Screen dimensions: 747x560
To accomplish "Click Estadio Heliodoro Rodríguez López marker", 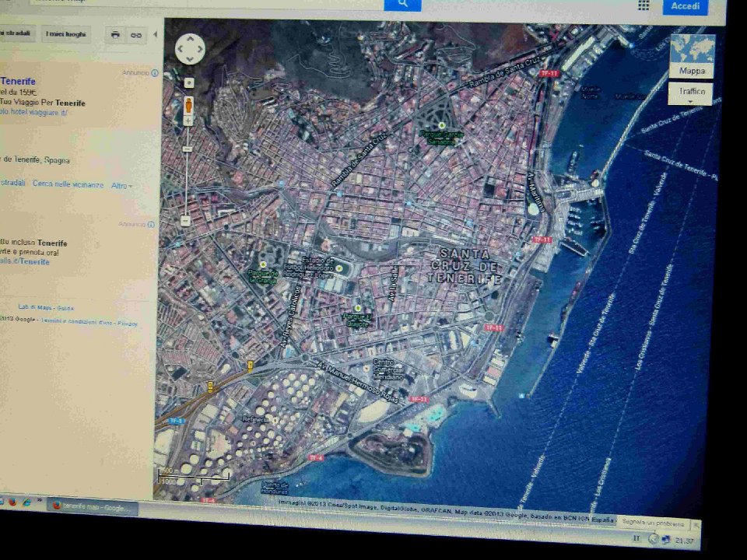I will [x=338, y=268].
